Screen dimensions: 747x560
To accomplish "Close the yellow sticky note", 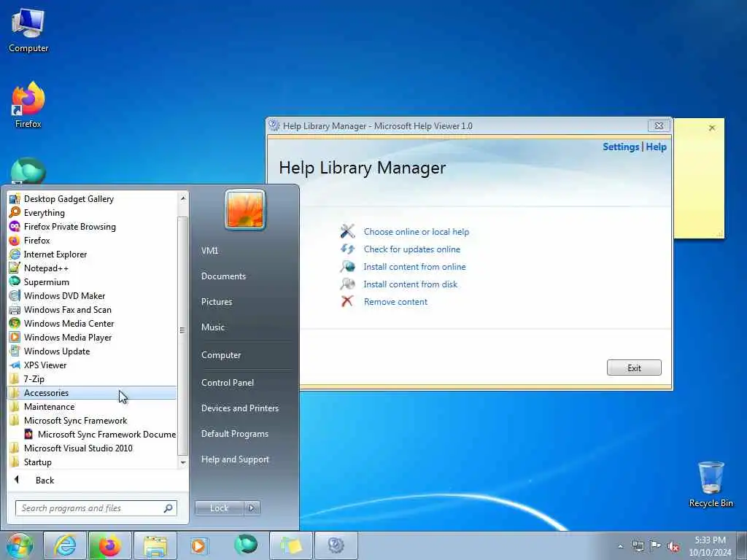I will point(712,128).
